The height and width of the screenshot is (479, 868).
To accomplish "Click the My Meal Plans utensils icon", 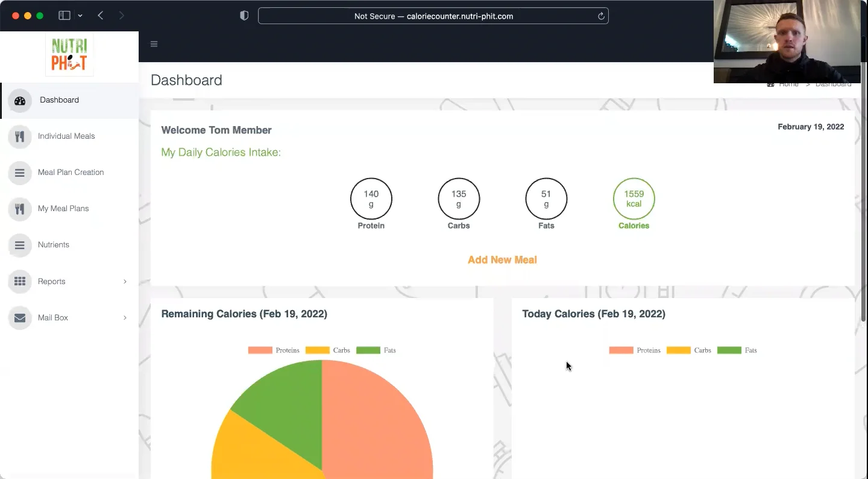I will click(20, 209).
